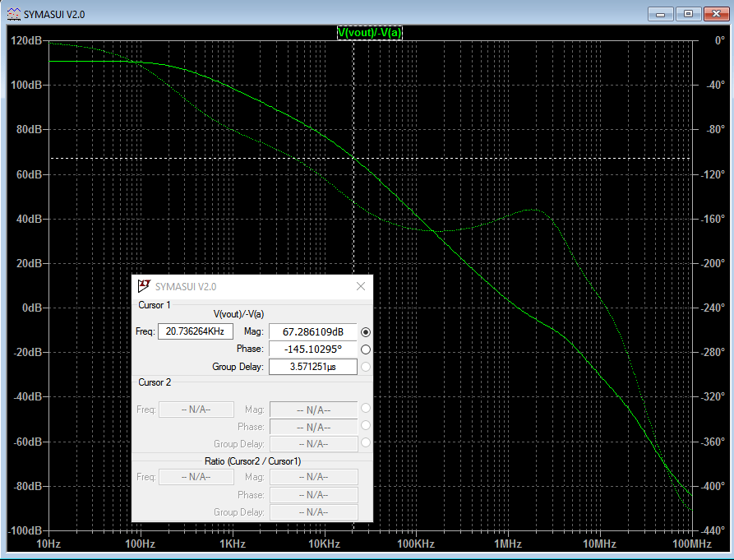The width and height of the screenshot is (734, 560).
Task: Click the Ratio Phase field
Action: [314, 494]
